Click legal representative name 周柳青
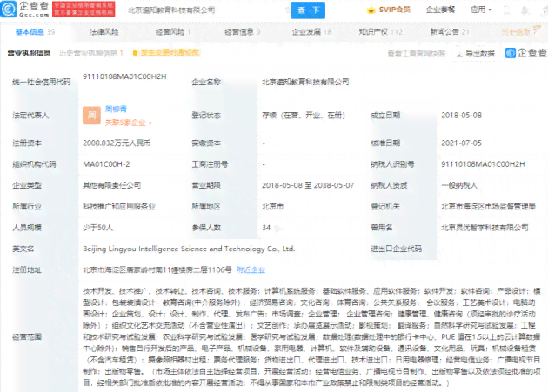Screen dimensions: 548x392 click(x=116, y=109)
